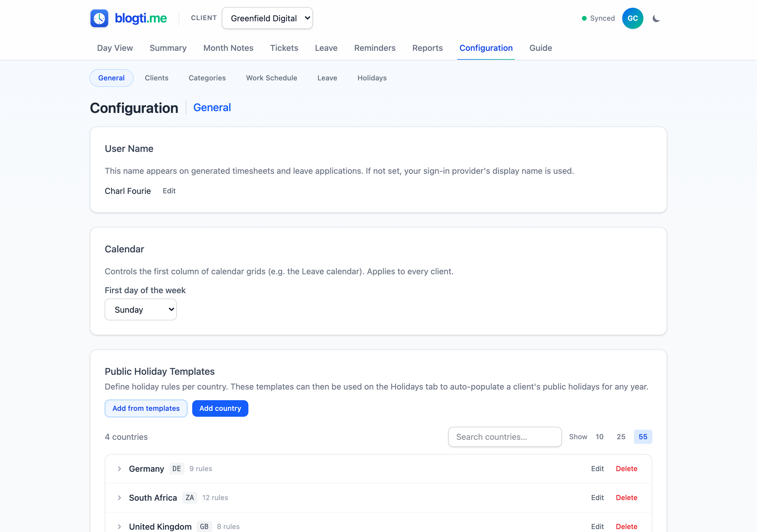
Task: Switch to the Clients sub-tab
Action: [x=157, y=78]
